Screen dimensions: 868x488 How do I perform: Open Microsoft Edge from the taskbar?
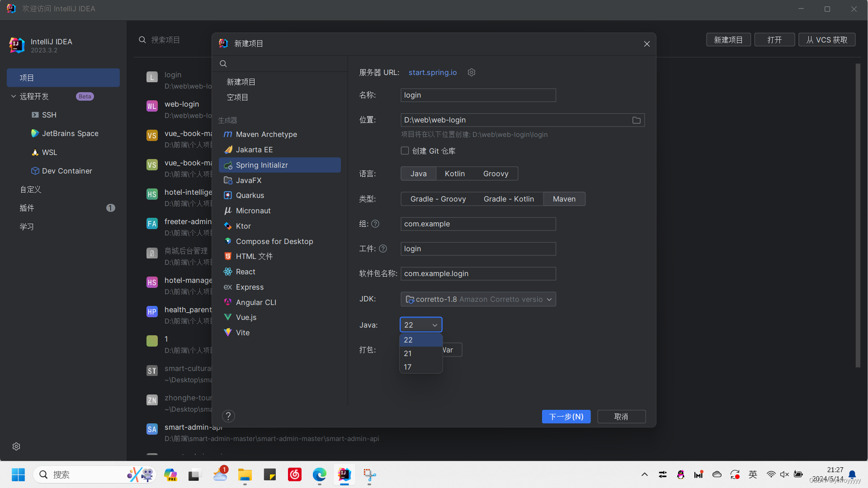point(319,474)
